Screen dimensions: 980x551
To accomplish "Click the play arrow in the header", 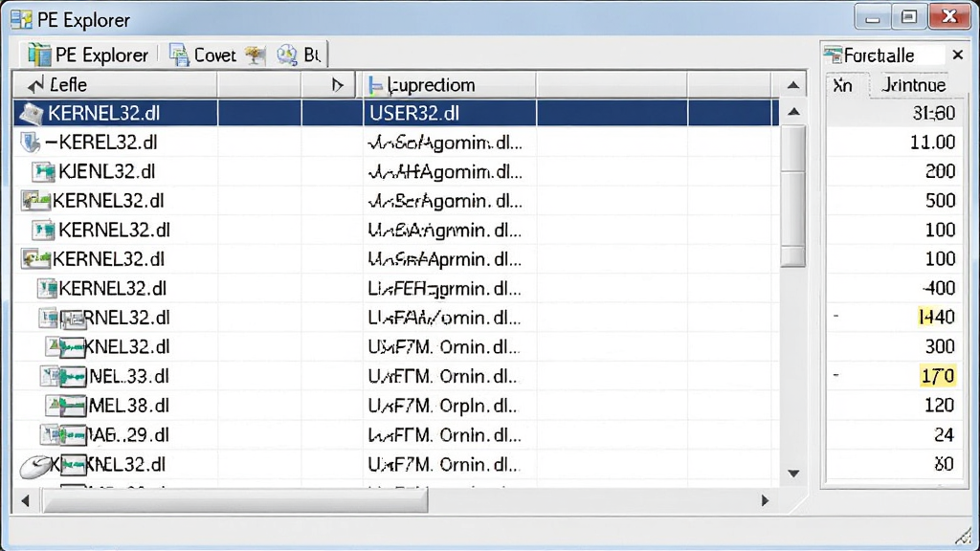I will 338,85.
